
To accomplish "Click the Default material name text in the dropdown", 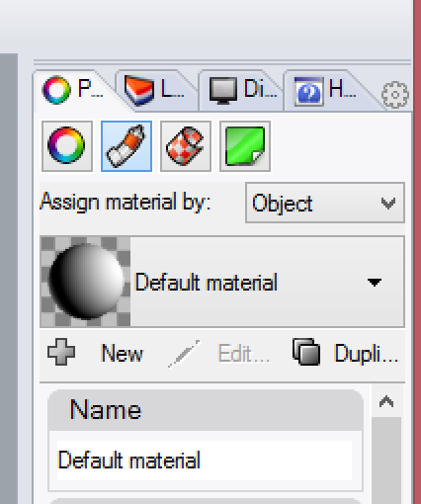I will pyautogui.click(x=207, y=283).
